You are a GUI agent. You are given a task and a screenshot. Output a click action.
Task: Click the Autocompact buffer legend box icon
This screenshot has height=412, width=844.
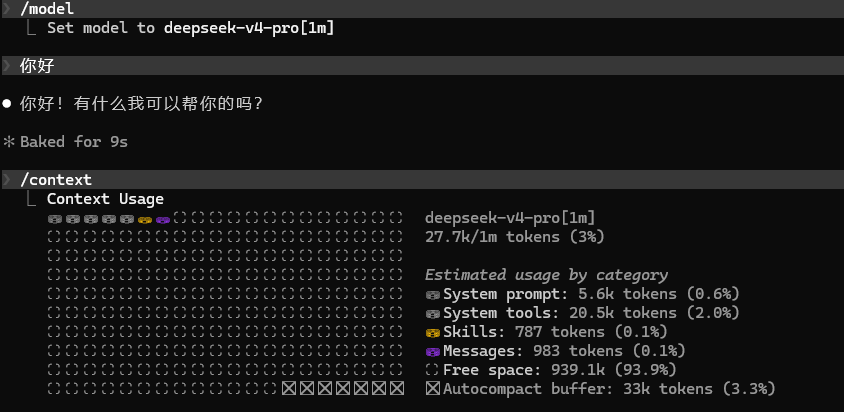[x=433, y=389]
